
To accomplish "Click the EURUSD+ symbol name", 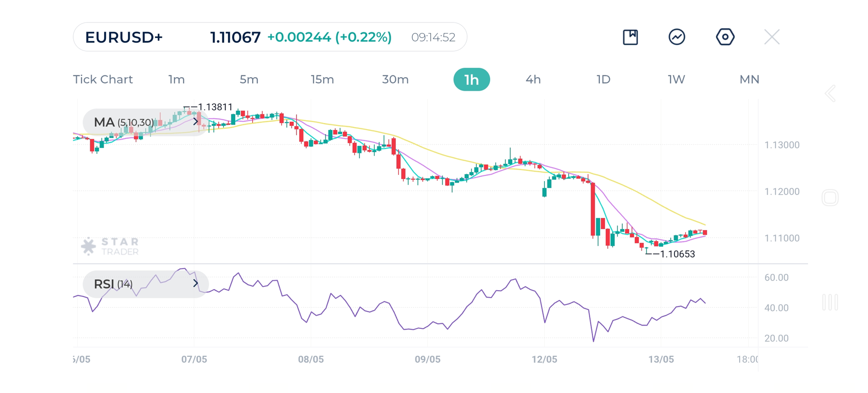I will (124, 37).
